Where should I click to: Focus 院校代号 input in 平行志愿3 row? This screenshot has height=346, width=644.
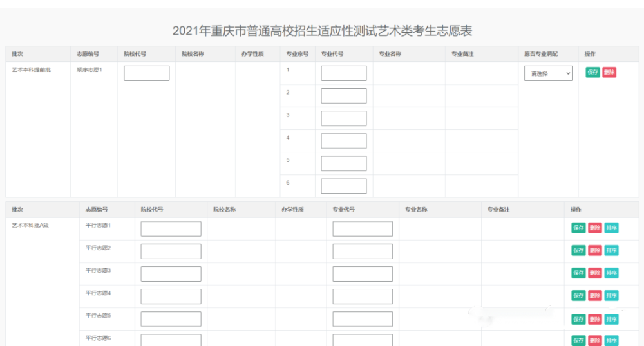pos(171,274)
